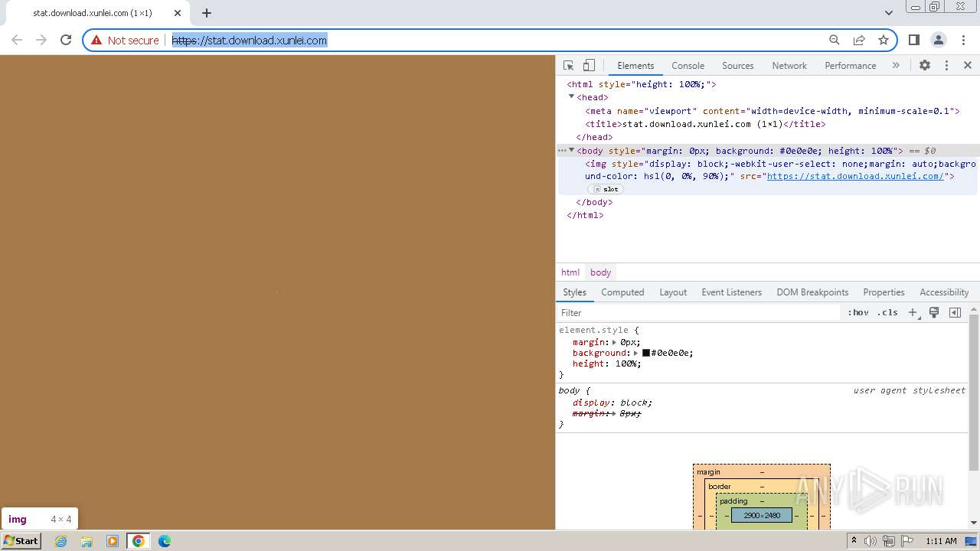Screen dimensions: 980x551
Task: Show hidden system tray icons
Action: click(x=854, y=541)
